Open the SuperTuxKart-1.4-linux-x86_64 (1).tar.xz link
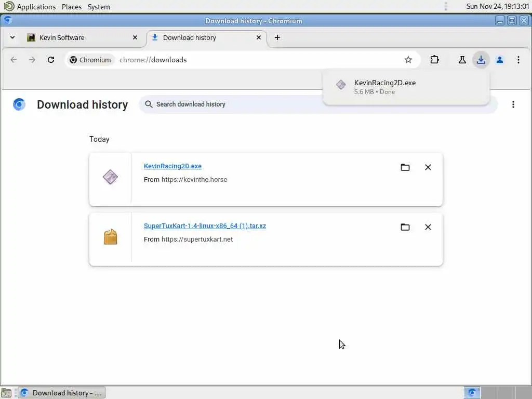Screen dimensions: 532x399 click(x=205, y=225)
